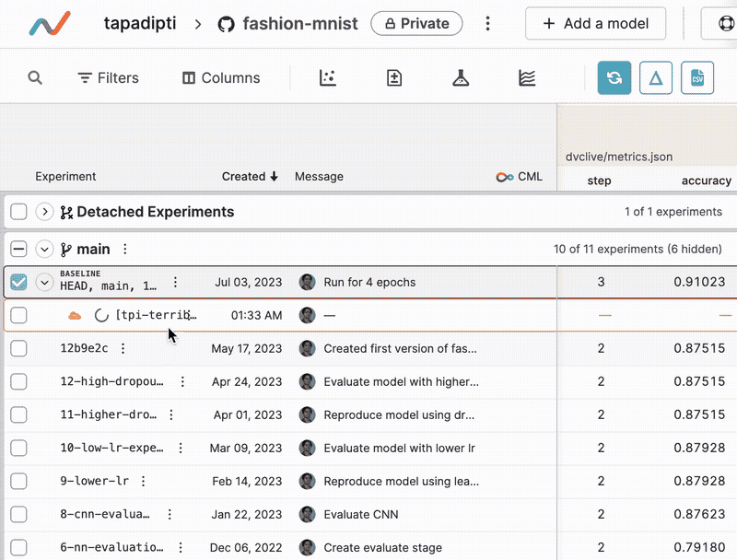Open options for the HEAD baseline row
737x560 pixels.
[x=175, y=282]
